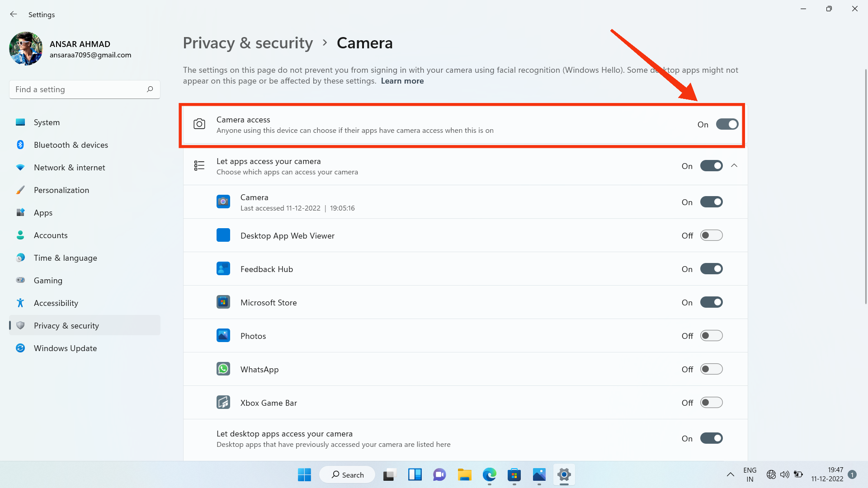Open Windows Update from the sidebar
This screenshot has height=488, width=868.
[x=65, y=348]
